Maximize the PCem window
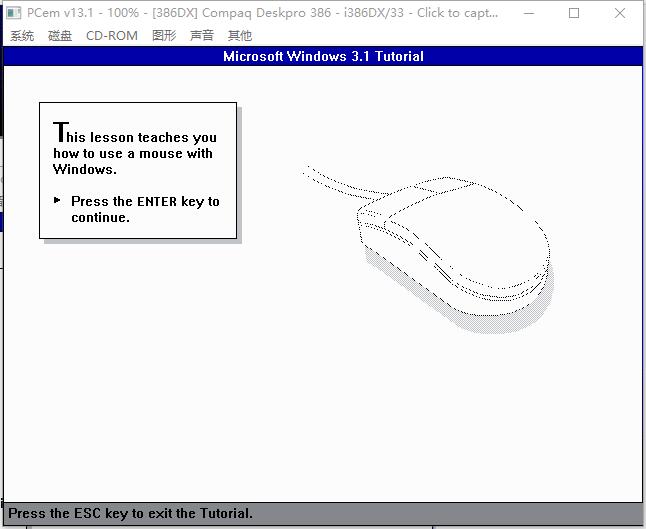The image size is (646, 529). coord(574,13)
